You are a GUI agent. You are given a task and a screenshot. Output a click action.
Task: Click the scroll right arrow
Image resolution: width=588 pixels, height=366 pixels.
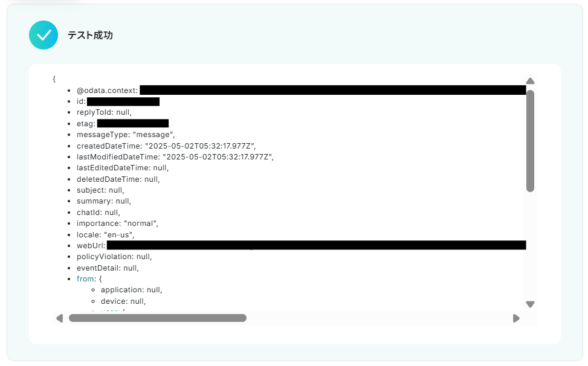point(516,318)
